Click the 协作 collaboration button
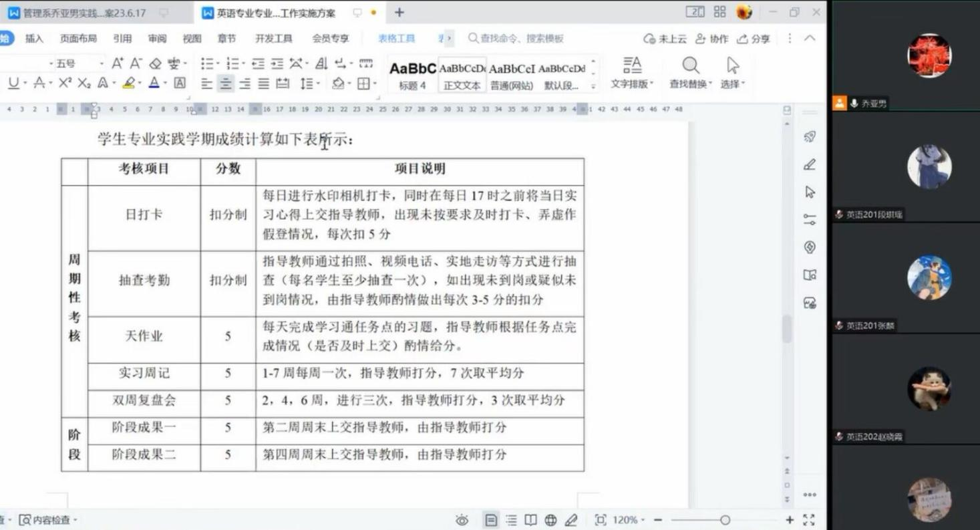The width and height of the screenshot is (980, 530). (712, 39)
